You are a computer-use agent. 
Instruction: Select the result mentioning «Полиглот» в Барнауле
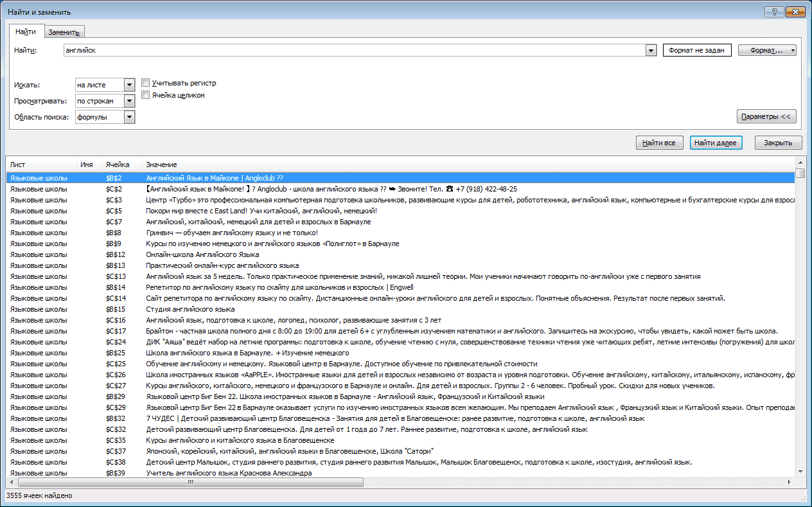pyautogui.click(x=400, y=244)
